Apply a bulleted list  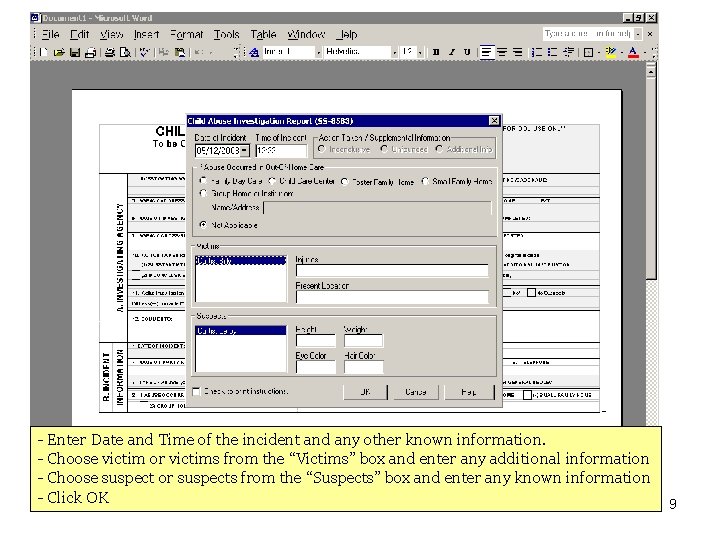(x=552, y=52)
